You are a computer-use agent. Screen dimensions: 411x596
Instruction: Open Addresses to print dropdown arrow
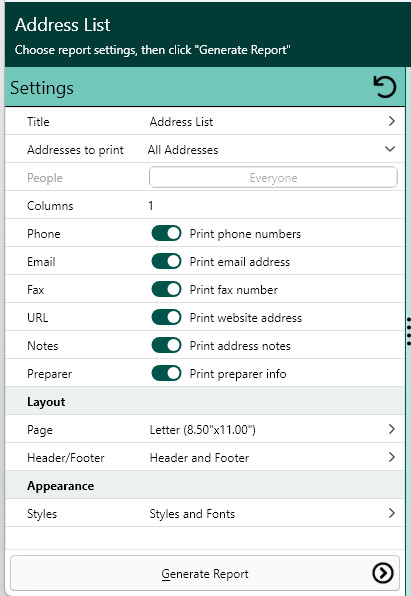click(x=390, y=149)
